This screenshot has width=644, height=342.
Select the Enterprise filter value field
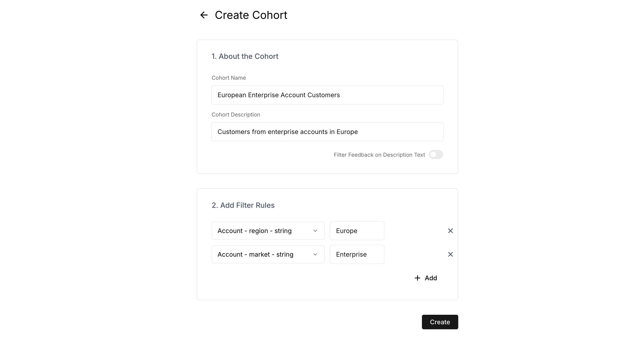coord(357,255)
